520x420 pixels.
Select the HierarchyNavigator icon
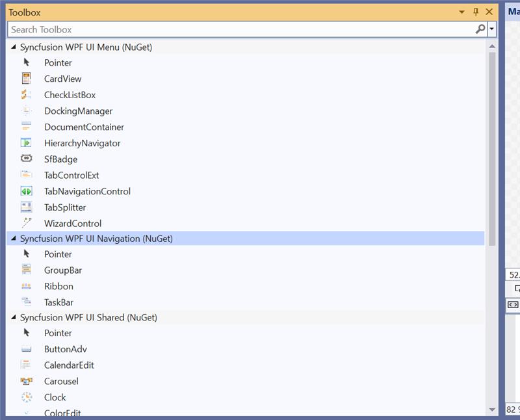[x=27, y=143]
